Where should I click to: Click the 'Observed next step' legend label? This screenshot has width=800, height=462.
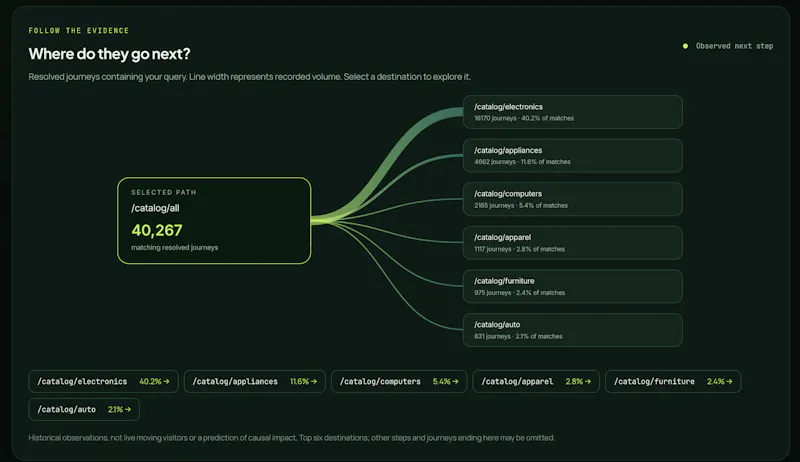pyautogui.click(x=734, y=46)
